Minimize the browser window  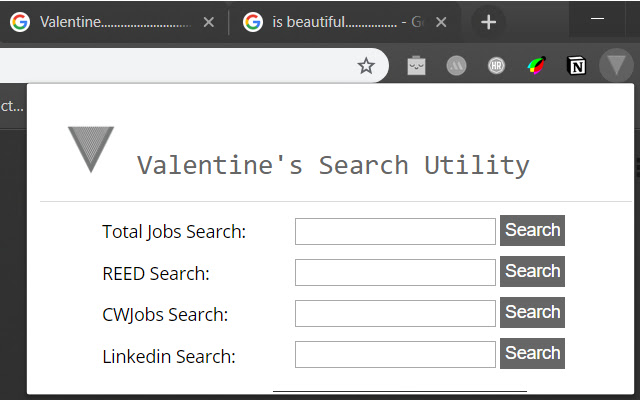pos(597,18)
